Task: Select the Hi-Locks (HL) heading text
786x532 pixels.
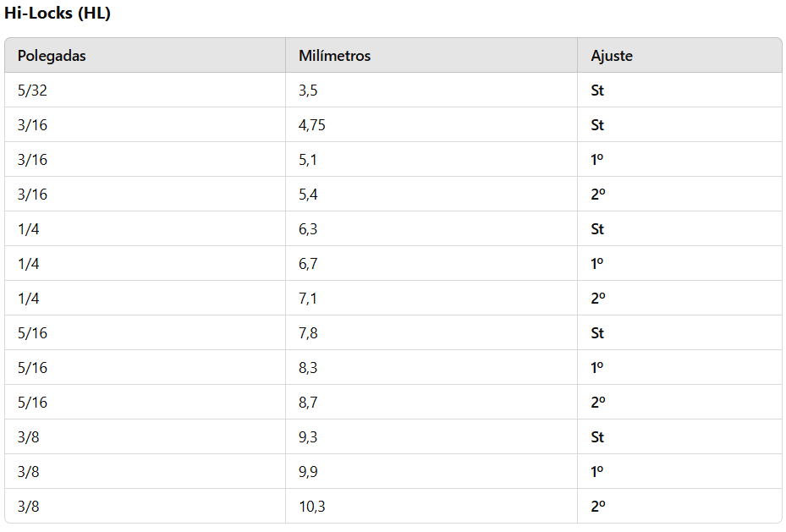Action: [58, 14]
